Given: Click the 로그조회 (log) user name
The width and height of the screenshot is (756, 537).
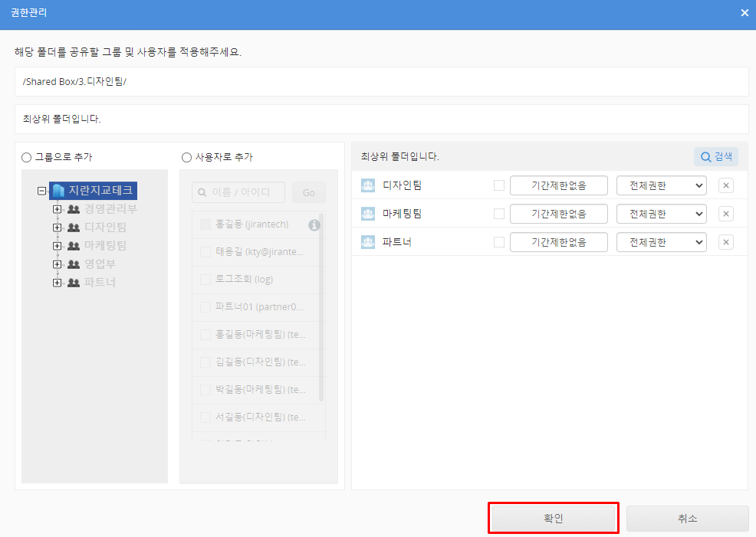Looking at the screenshot, I should pyautogui.click(x=244, y=280).
